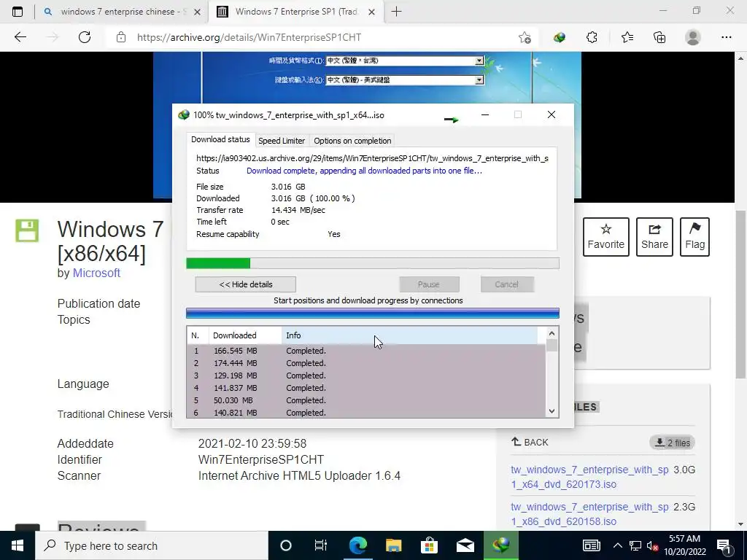The image size is (747, 560).
Task: Open the Speed Limiter tab
Action: click(x=282, y=141)
